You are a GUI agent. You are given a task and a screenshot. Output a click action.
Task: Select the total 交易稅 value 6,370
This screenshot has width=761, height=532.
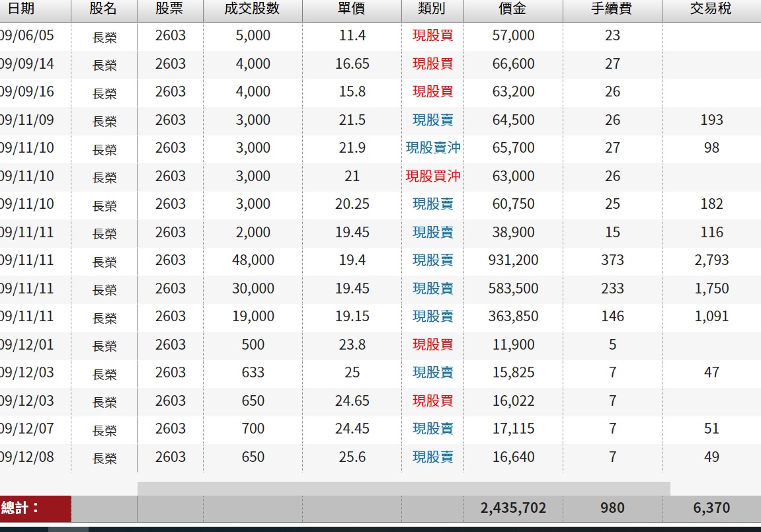(x=711, y=508)
